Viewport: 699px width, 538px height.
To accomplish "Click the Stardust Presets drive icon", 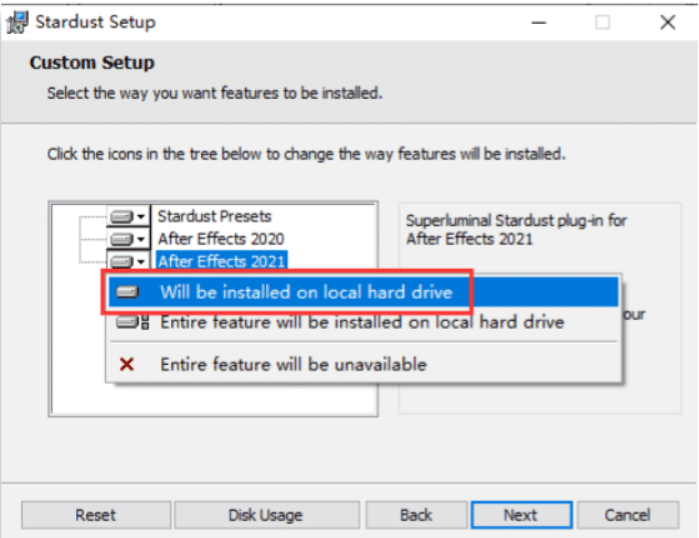I will tap(122, 216).
